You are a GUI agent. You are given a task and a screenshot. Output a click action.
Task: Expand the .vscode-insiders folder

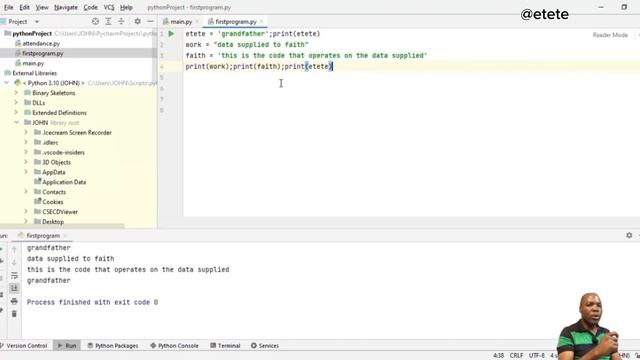click(26, 152)
